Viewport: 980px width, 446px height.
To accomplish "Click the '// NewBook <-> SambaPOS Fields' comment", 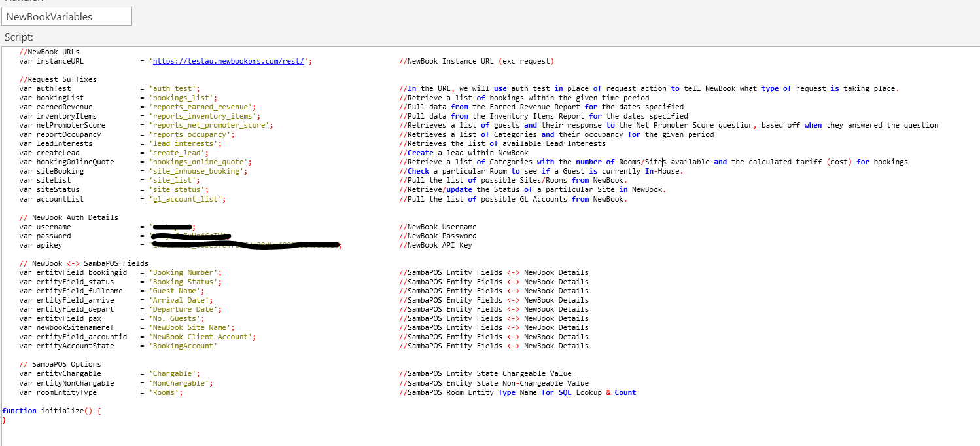I will click(84, 263).
